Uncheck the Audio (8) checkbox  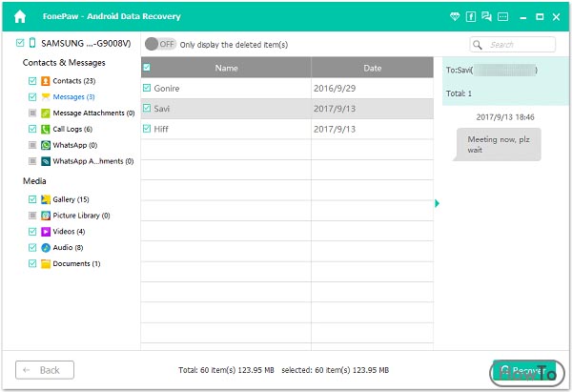click(x=32, y=247)
